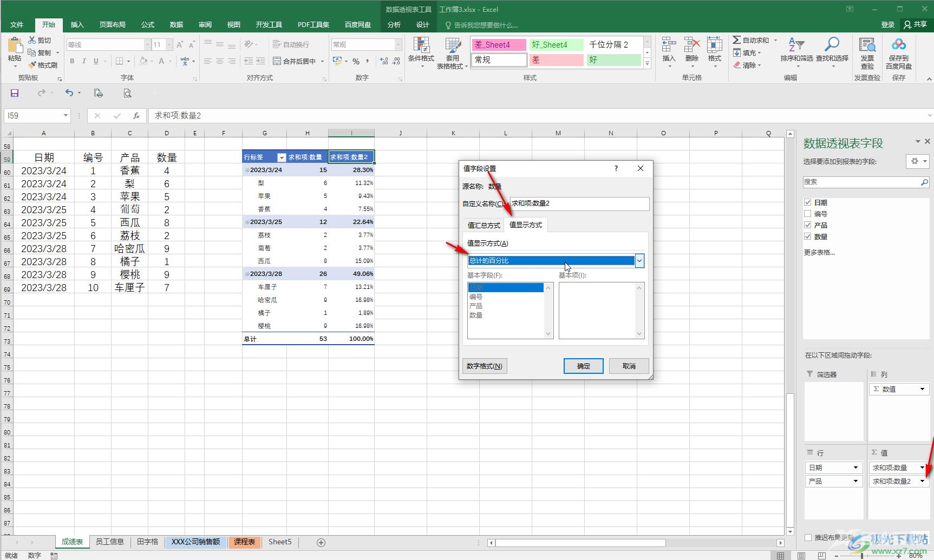
Task: Click the 确定 button in dialog
Action: 584,366
